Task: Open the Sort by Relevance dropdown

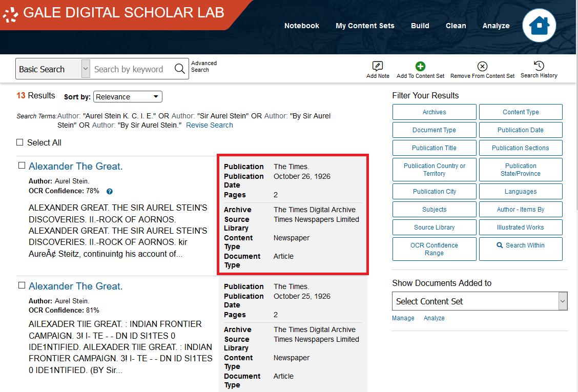Action: coord(128,96)
